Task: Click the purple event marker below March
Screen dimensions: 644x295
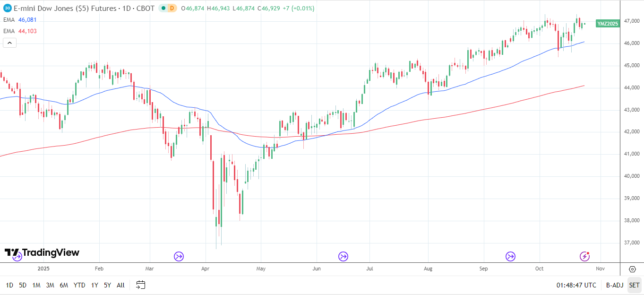Action: pos(178,257)
